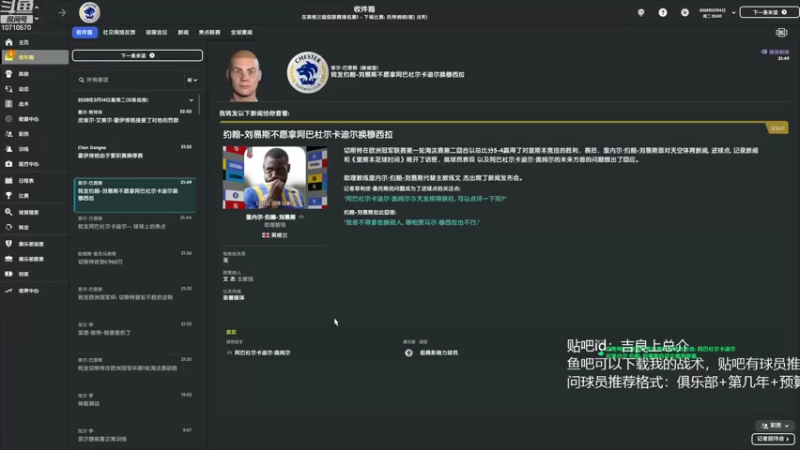Image resolution: width=800 pixels, height=450 pixels.
Task: Open the save-slot dropdown arrows at top left
Action: (37, 13)
